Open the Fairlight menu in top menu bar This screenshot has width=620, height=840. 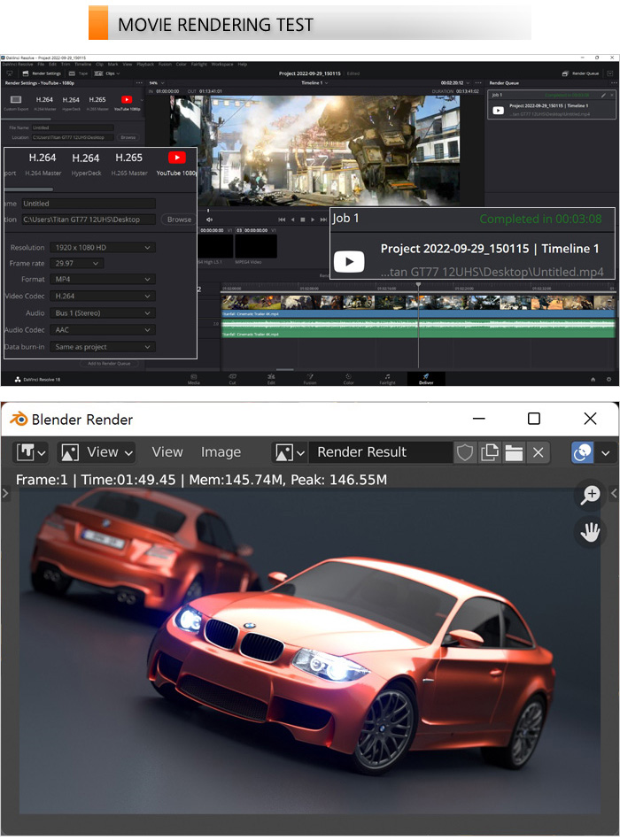[198, 65]
